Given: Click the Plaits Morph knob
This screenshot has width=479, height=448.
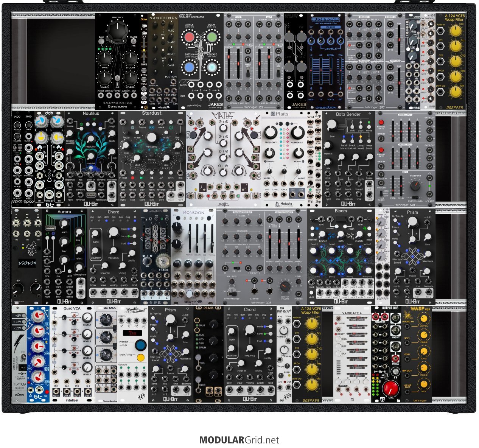Looking at the screenshot, I should point(299,153).
